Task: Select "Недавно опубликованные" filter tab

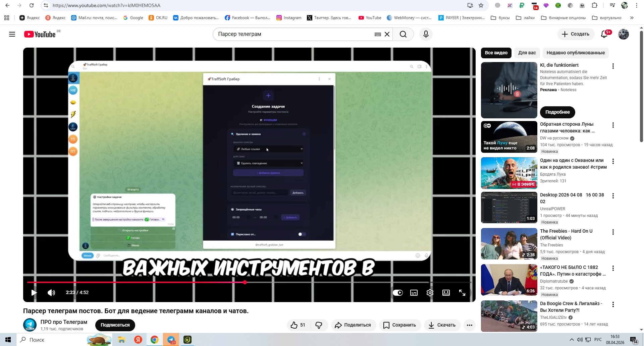Action: pyautogui.click(x=575, y=53)
